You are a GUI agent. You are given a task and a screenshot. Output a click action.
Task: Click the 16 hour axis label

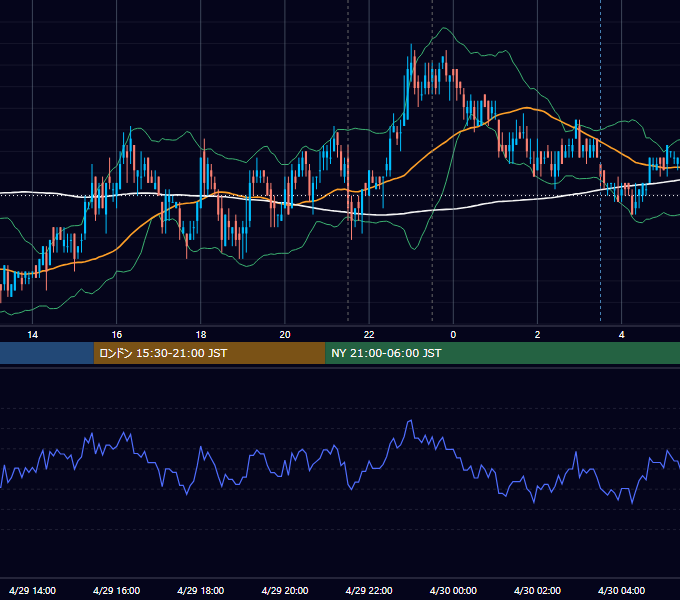pyautogui.click(x=117, y=335)
